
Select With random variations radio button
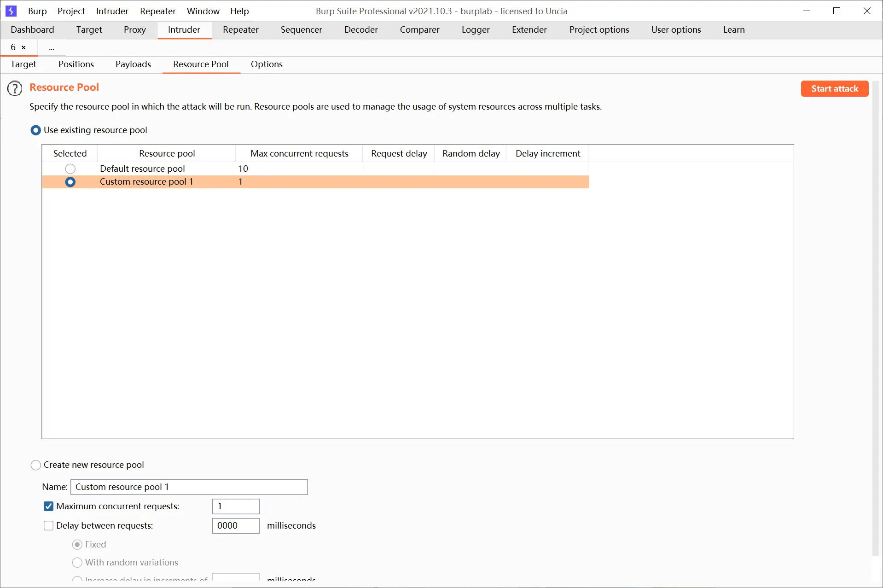tap(77, 563)
